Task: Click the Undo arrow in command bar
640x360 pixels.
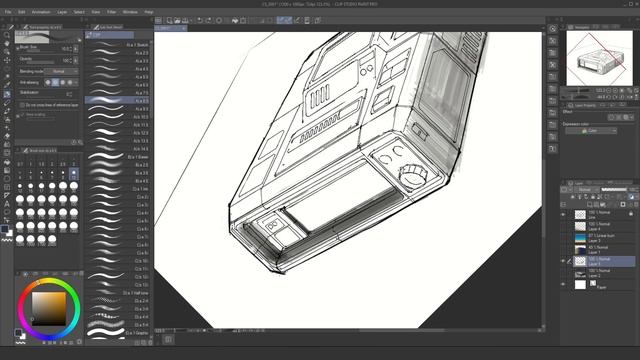Action: pyautogui.click(x=200, y=20)
